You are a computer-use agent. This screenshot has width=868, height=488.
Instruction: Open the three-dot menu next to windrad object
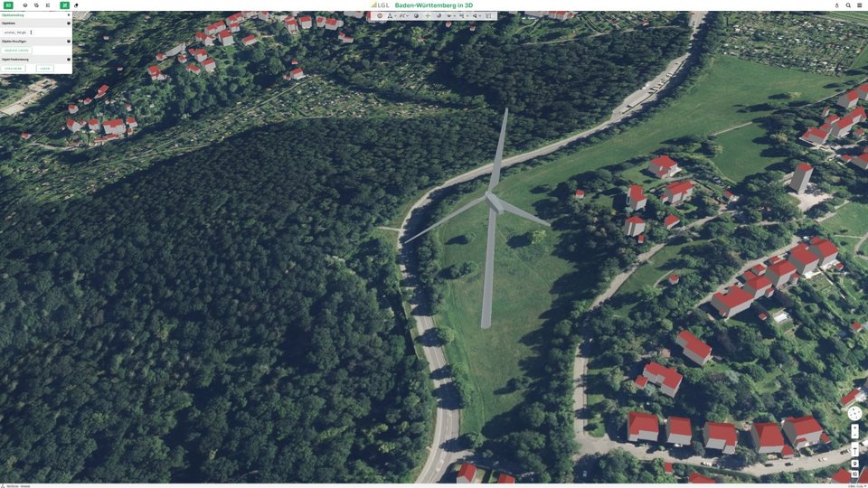31,33
